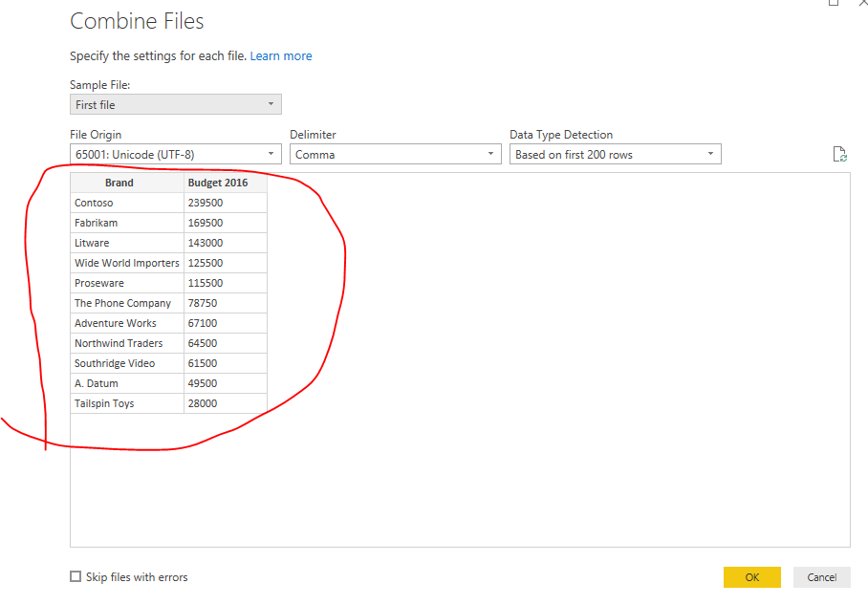Click the 125500 budget value

click(226, 263)
